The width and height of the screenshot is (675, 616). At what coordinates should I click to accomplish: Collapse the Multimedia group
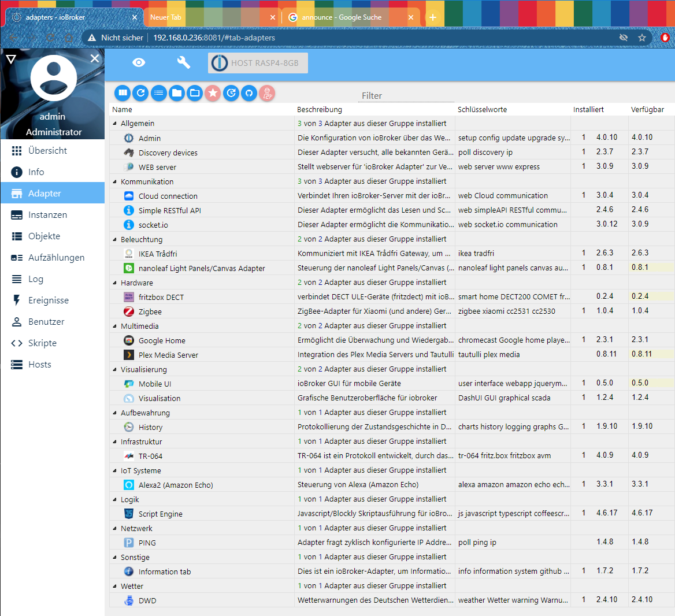click(x=114, y=326)
